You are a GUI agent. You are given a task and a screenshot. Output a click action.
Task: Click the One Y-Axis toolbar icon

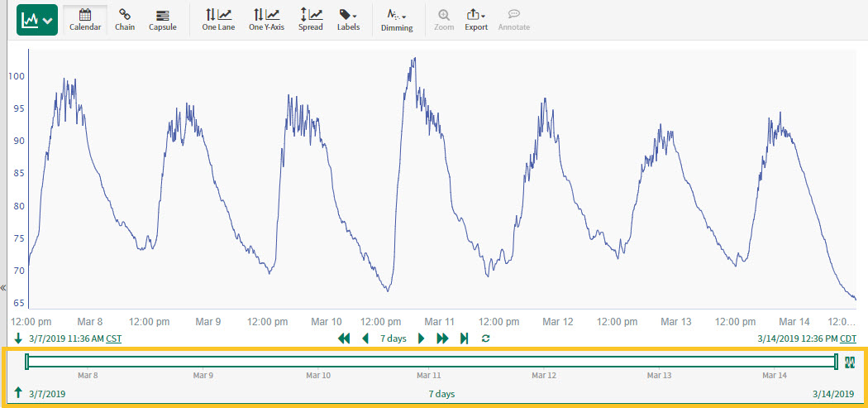click(266, 19)
